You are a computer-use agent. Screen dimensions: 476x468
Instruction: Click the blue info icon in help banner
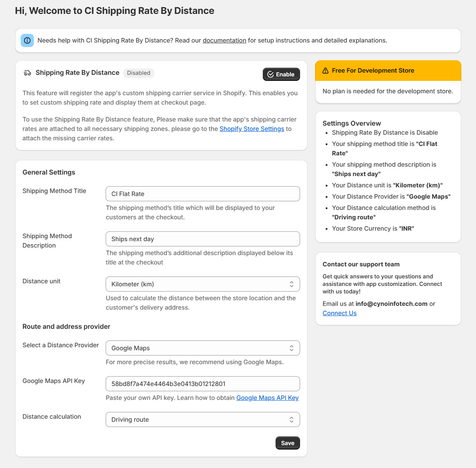coord(27,40)
